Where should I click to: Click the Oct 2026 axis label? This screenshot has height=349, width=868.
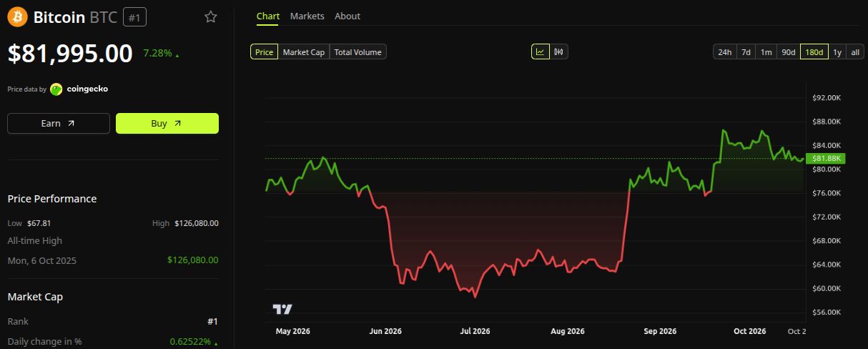(749, 331)
